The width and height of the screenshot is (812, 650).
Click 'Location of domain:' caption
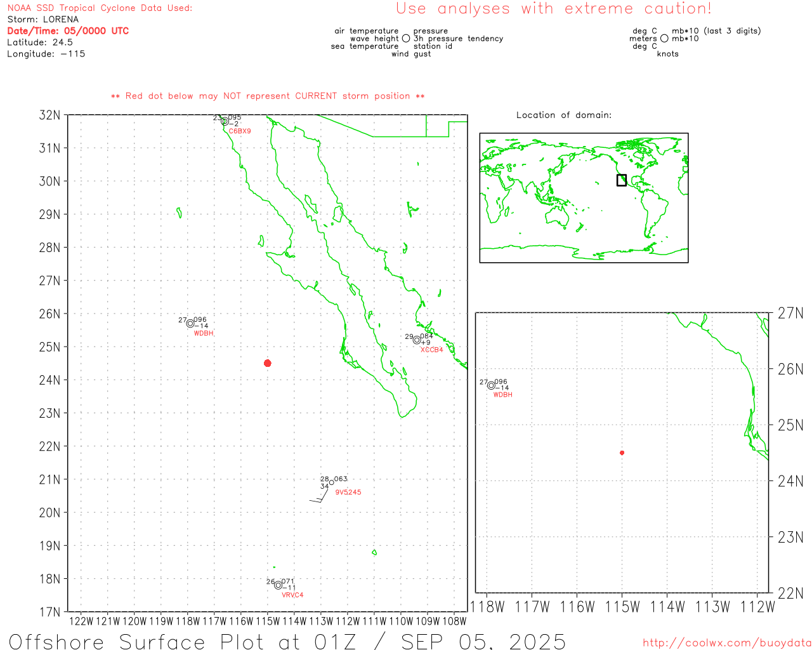click(564, 115)
